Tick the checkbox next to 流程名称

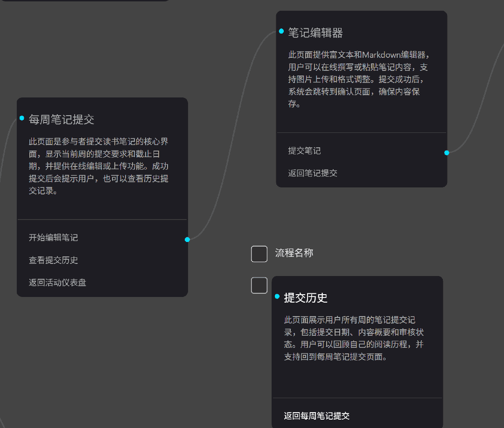point(259,254)
